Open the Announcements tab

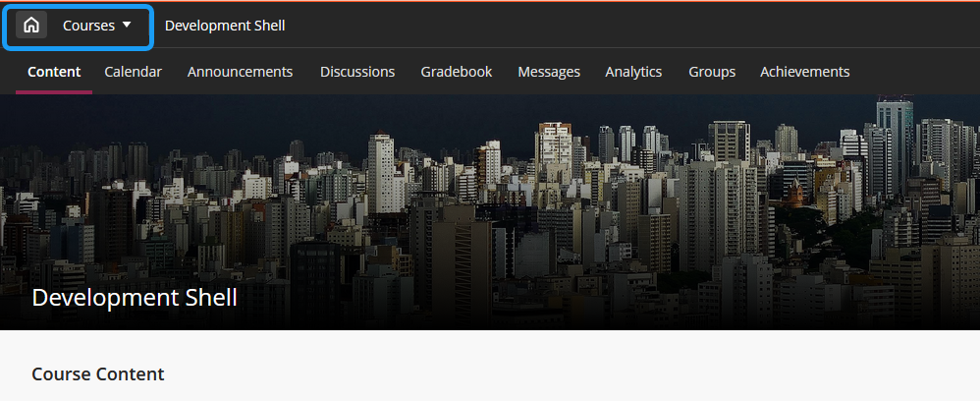[x=240, y=72]
